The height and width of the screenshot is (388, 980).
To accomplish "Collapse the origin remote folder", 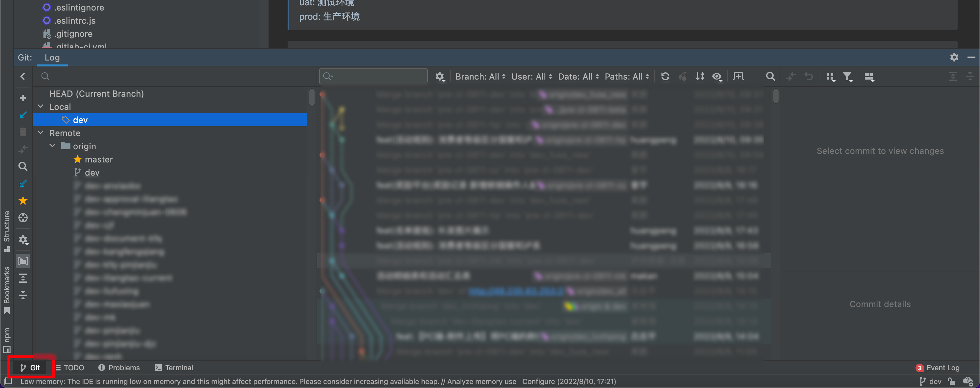I will click(52, 146).
